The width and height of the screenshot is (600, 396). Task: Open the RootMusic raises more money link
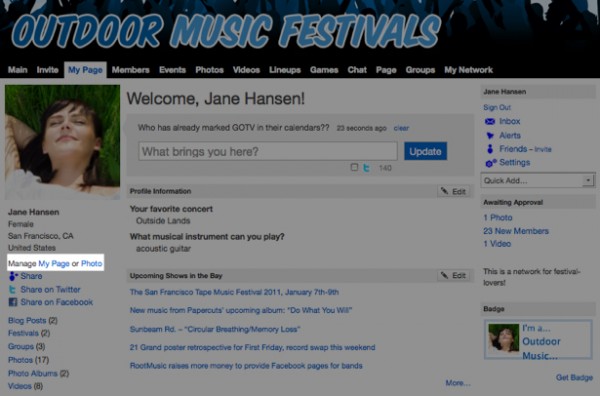246,366
